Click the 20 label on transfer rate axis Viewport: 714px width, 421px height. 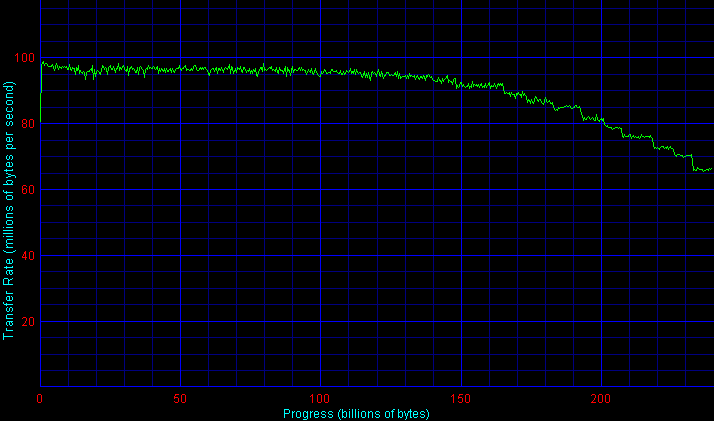point(28,322)
